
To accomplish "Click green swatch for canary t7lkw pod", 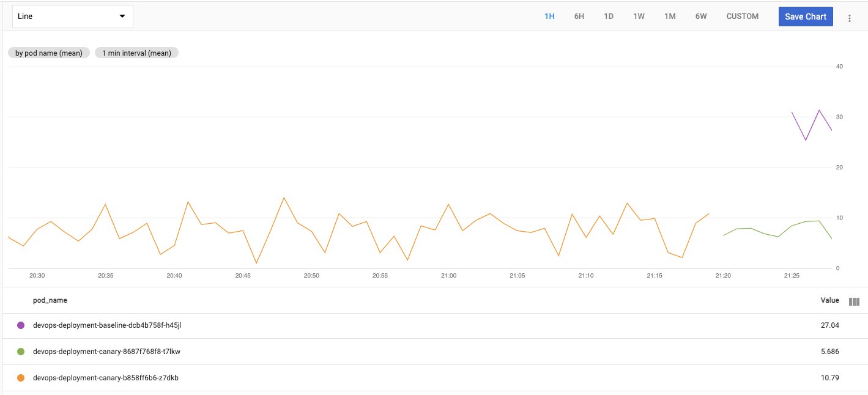I will pos(21,352).
